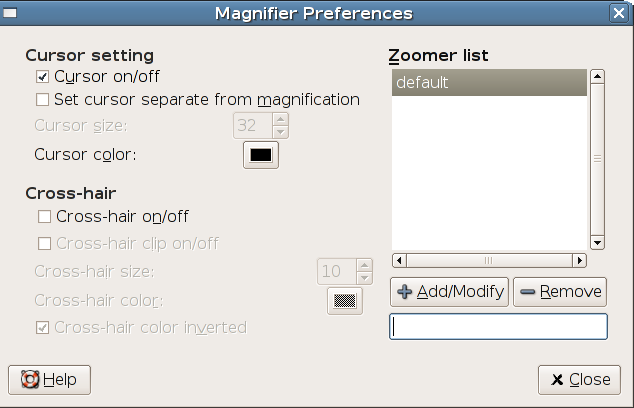Click the Help button
Viewport: 634px width, 408px height.
pyautogui.click(x=49, y=380)
